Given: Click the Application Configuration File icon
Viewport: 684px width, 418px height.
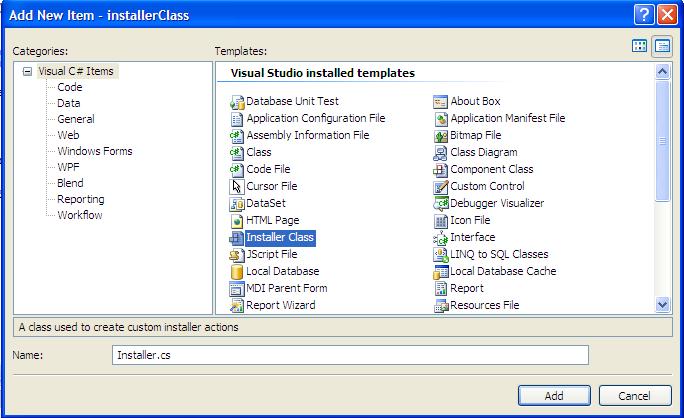Looking at the screenshot, I should coord(237,119).
